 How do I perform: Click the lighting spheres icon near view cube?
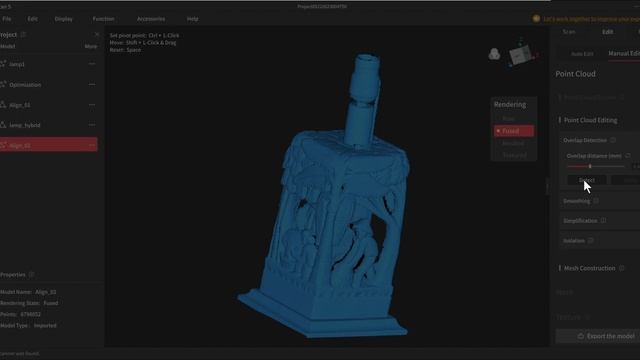click(x=494, y=53)
